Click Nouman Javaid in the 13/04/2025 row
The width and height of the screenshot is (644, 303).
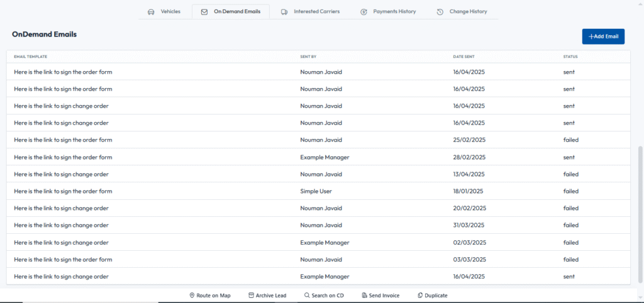pos(321,174)
